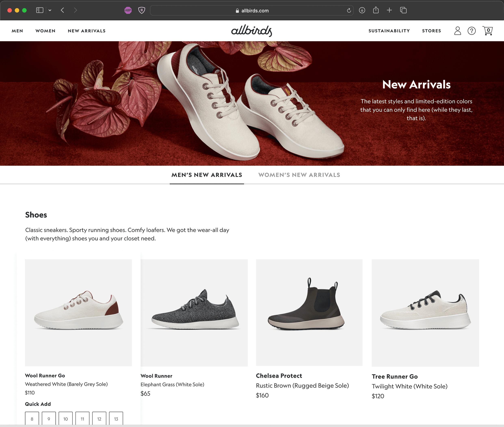Click the Adblock Plus extension icon
Screen dimensions: 504x427
128,10
